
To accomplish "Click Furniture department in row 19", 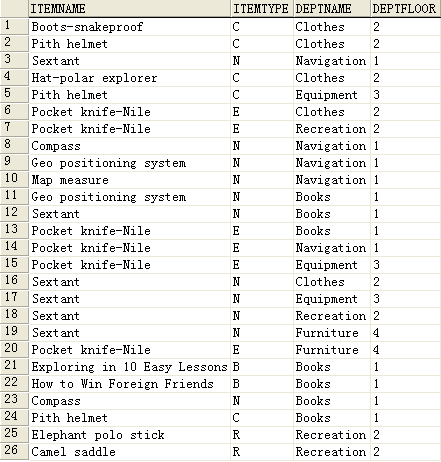I will pyautogui.click(x=332, y=333).
